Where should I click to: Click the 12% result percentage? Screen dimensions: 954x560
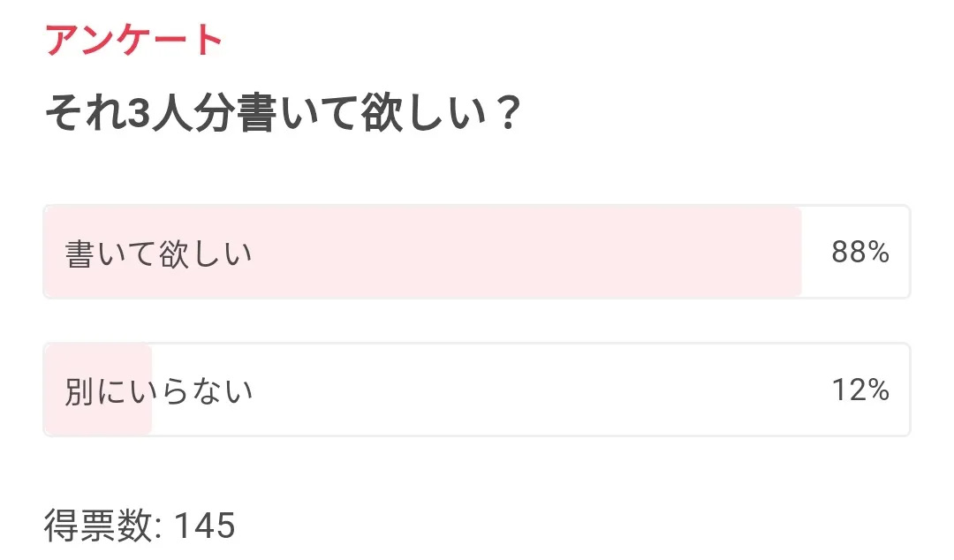coord(859,390)
